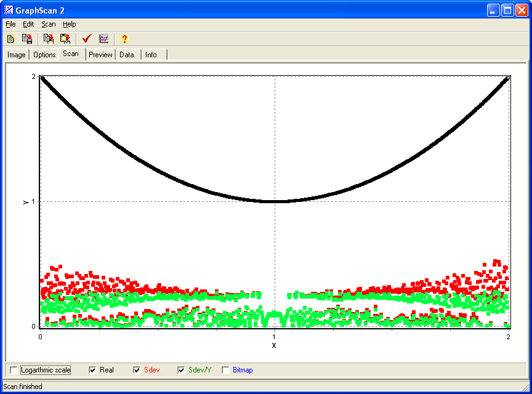Click the save document toolbar icon
Screen dimensions: 532x394
tap(27, 39)
